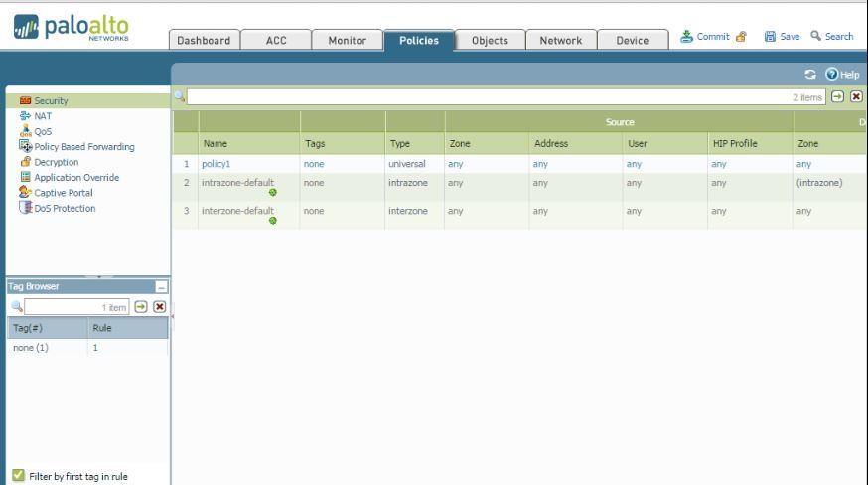The height and width of the screenshot is (485, 868).
Task: Collapse the Tag Browser panel
Action: 162,287
